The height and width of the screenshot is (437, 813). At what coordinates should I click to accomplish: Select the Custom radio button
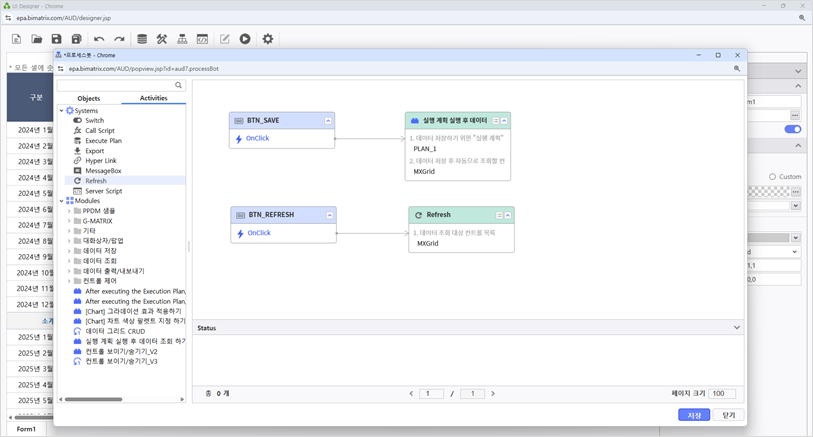click(773, 177)
